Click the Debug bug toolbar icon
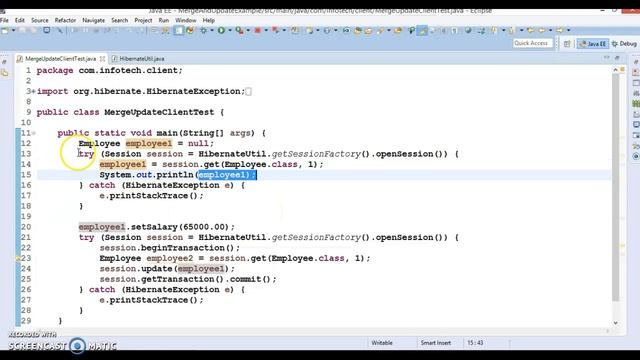Screen dimensions: 640x360 (203, 31)
